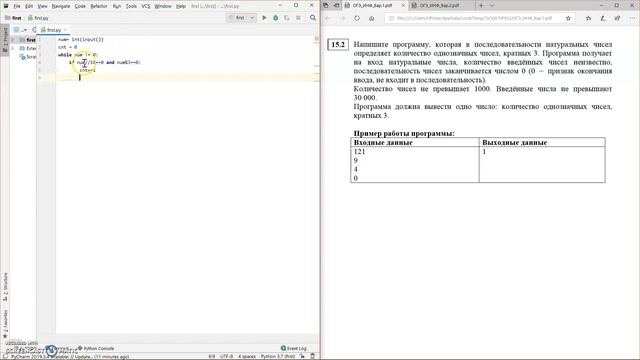Click the set-tabs-aside icon in browser
The height and width of the screenshot is (360, 640).
(336, 6)
